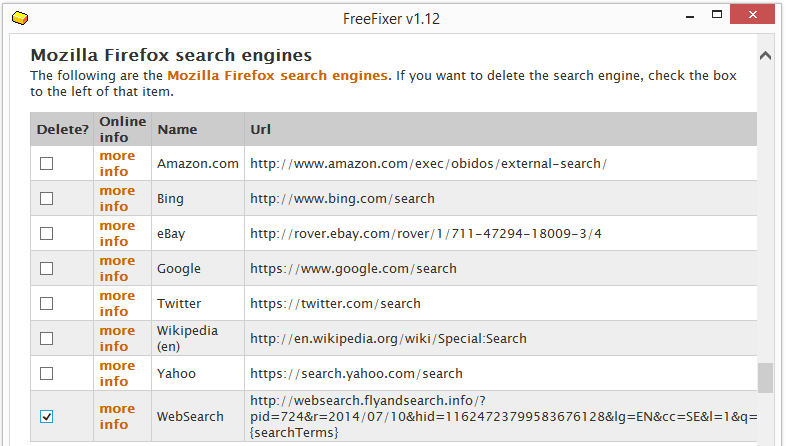Minimize the FreeFixer window
786x446 pixels.
point(690,17)
